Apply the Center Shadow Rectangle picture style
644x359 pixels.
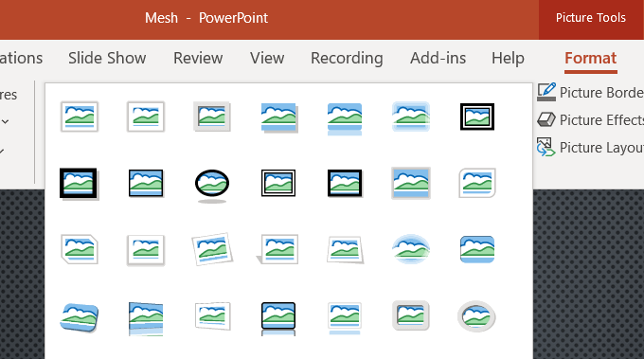[411, 183]
